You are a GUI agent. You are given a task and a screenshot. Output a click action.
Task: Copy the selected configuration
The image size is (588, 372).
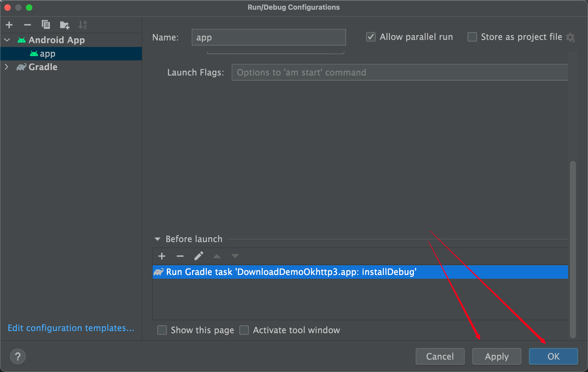46,25
